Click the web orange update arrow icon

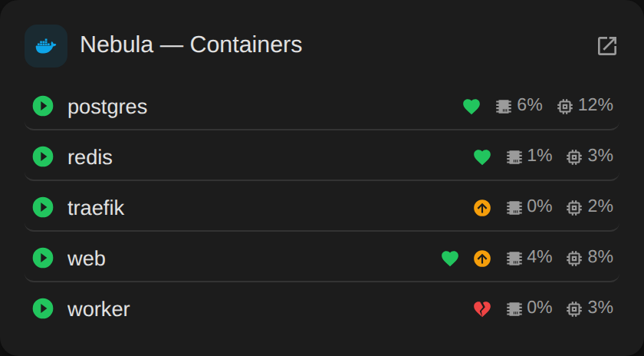click(482, 259)
